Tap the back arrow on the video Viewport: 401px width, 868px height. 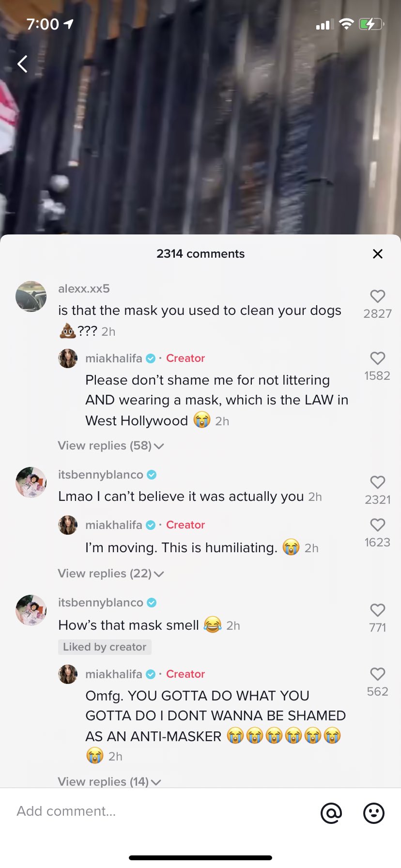[22, 64]
